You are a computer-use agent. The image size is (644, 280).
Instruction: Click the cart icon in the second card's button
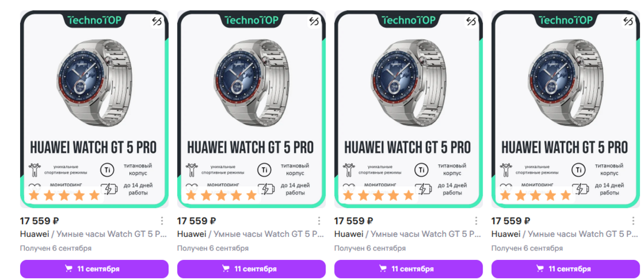[x=226, y=269]
